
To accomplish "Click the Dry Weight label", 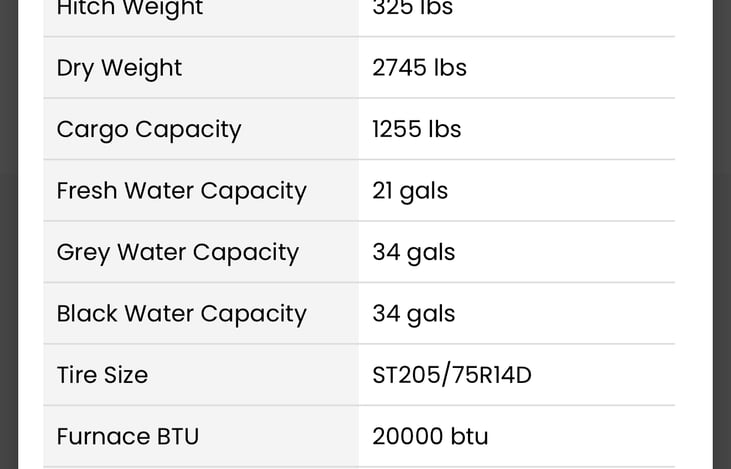I will point(119,68).
